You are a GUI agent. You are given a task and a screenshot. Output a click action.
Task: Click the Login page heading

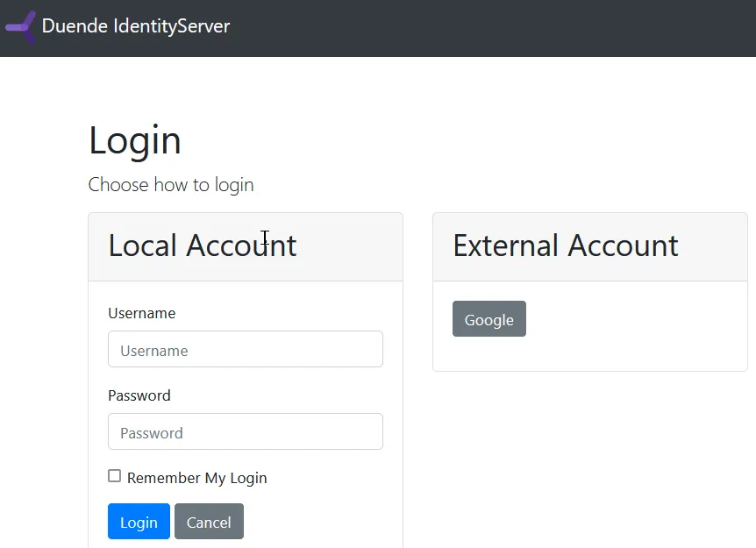[x=134, y=139]
